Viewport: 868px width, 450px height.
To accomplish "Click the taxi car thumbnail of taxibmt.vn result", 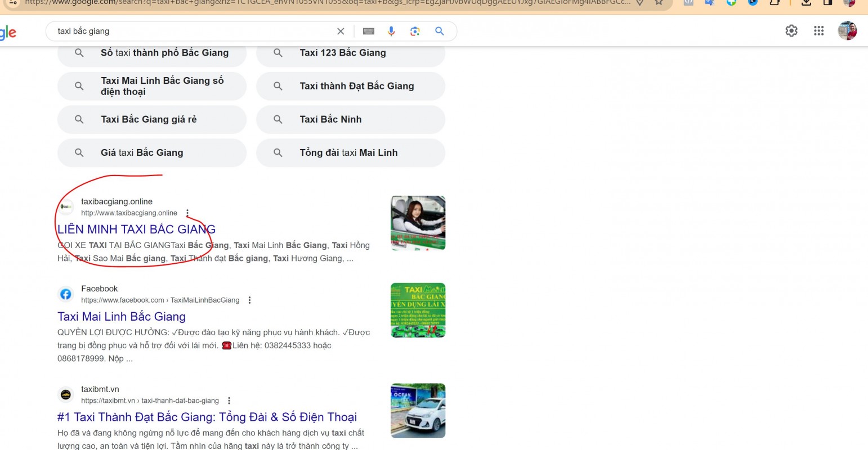I will point(417,410).
